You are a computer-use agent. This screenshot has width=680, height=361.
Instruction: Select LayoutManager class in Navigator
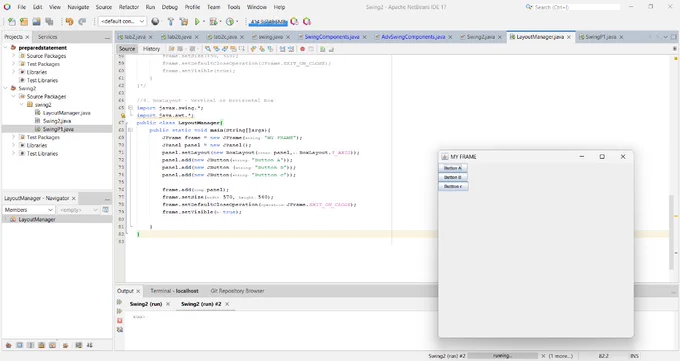[x=37, y=220]
